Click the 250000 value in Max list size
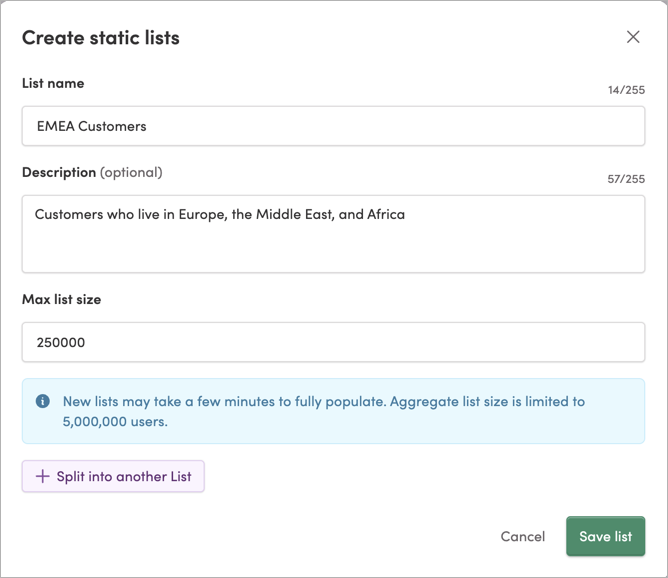Viewport: 668px width, 578px height. pyautogui.click(x=61, y=342)
